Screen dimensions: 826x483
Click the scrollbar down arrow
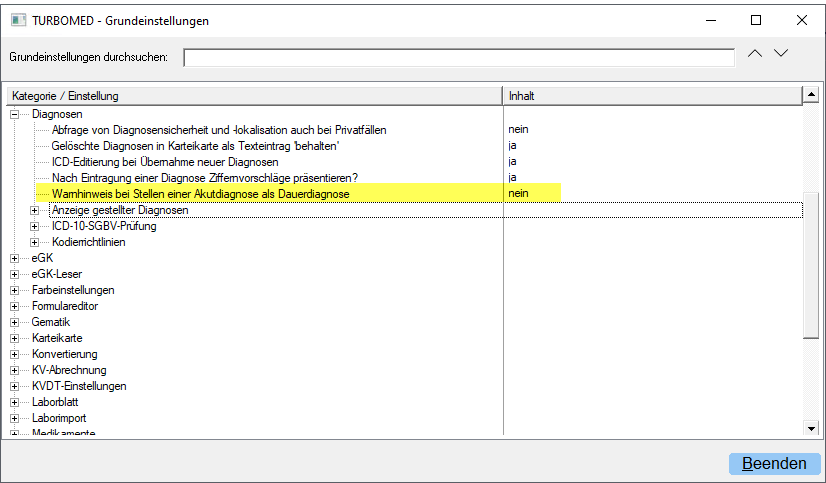coord(811,428)
